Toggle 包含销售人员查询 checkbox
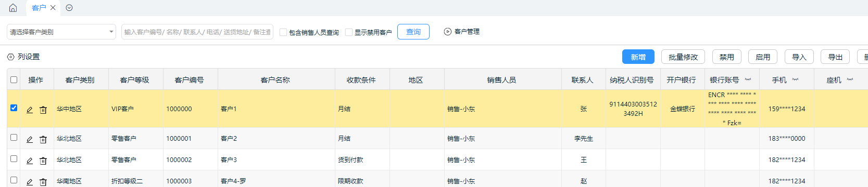The image size is (868, 187). (x=283, y=32)
